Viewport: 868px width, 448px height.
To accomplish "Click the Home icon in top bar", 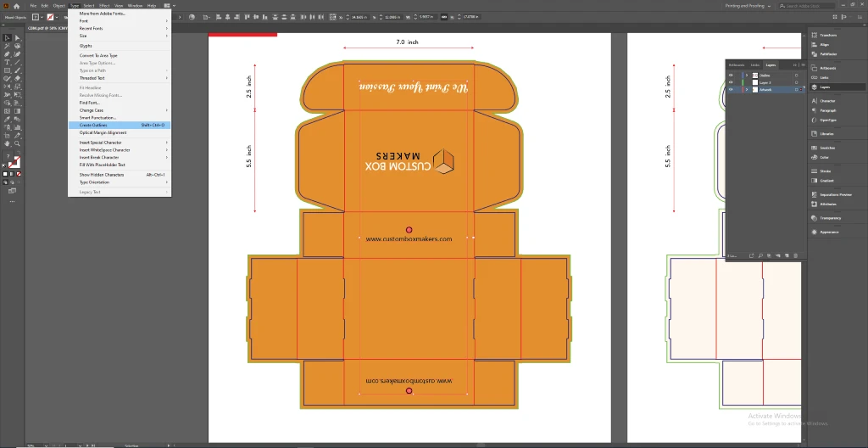I will 15,6.
